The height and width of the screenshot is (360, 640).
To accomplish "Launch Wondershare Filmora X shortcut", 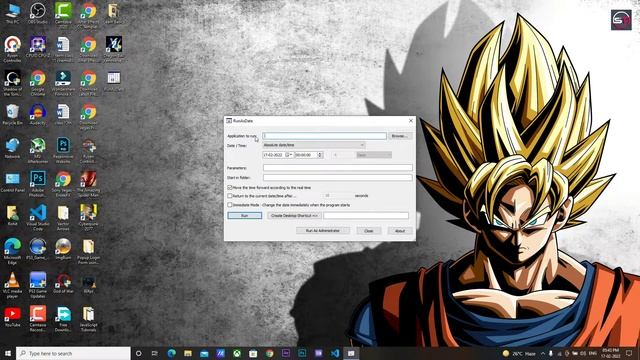I will [x=63, y=83].
